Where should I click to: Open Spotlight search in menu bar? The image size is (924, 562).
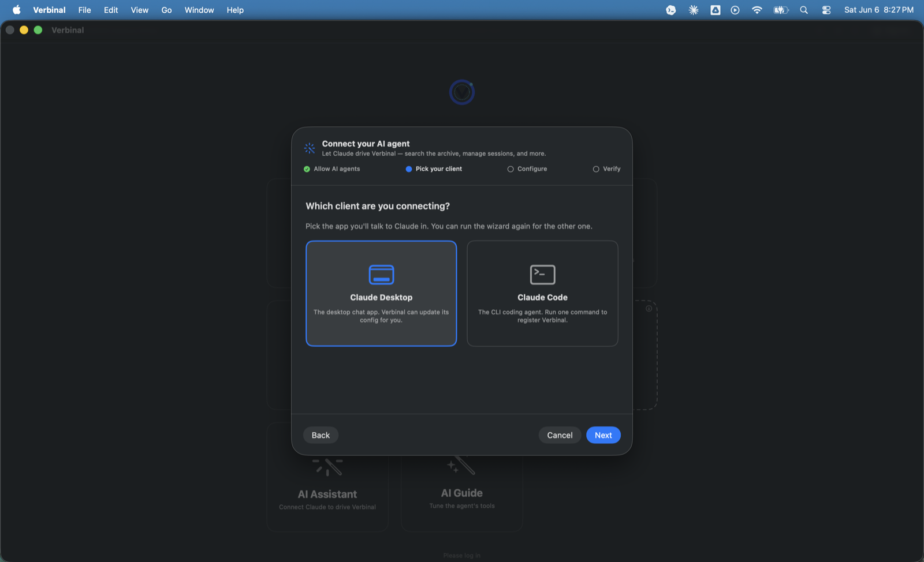click(804, 10)
